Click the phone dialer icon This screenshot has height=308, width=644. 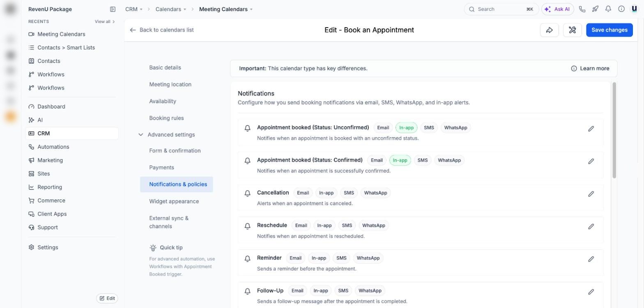tap(582, 9)
